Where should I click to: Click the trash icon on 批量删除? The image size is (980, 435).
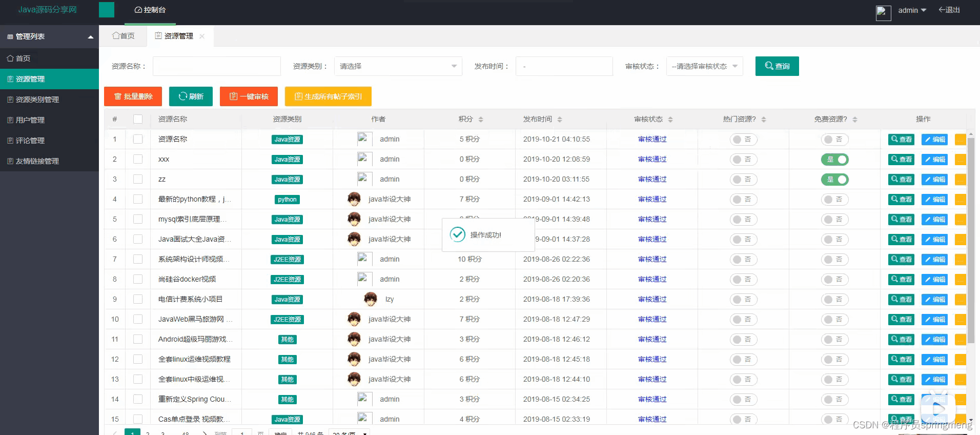118,96
